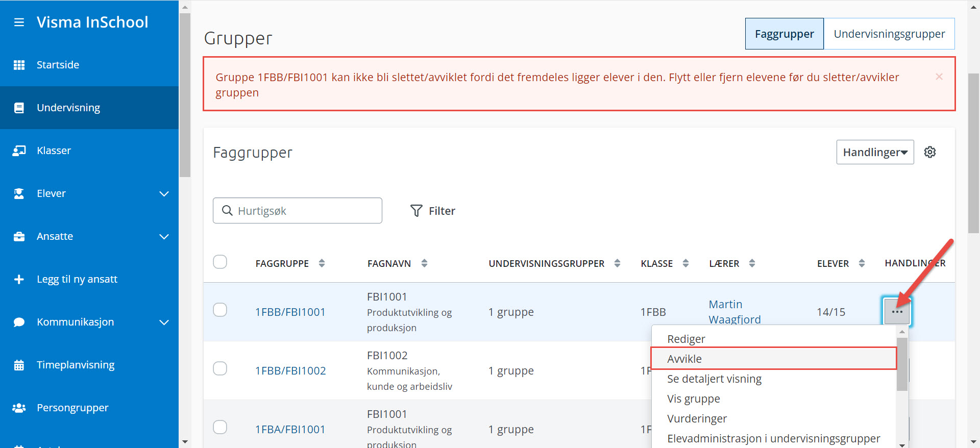Toggle the select-all checkbox in header
Screen dimensions: 980x448
point(220,262)
